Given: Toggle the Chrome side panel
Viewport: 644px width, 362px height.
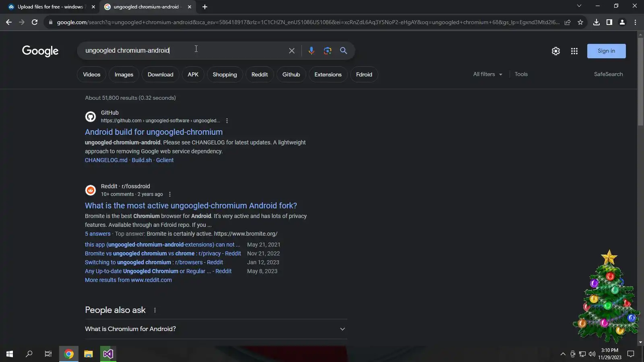Looking at the screenshot, I should pos(609,22).
